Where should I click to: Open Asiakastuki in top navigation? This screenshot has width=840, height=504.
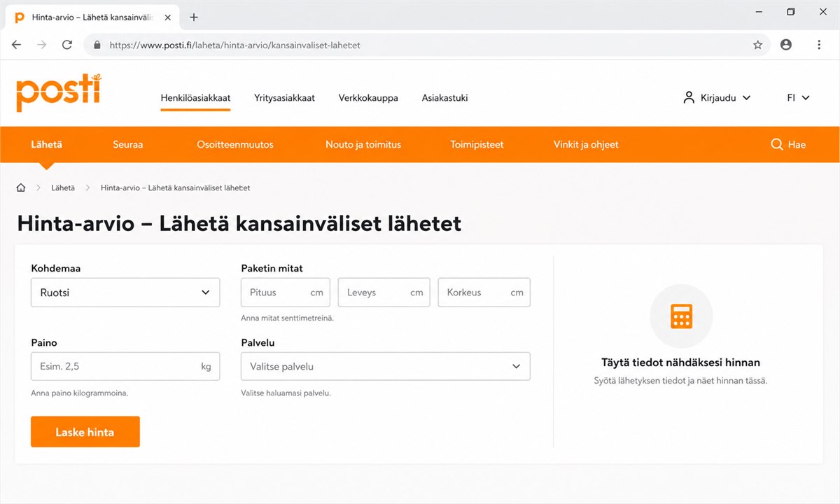444,98
